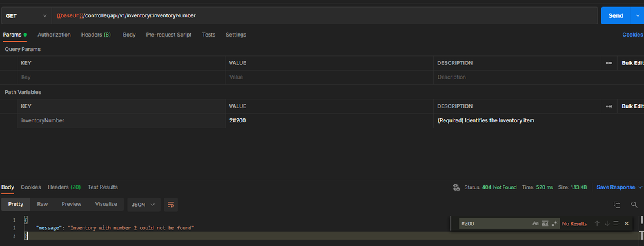
Task: Click the Send button
Action: [616, 15]
